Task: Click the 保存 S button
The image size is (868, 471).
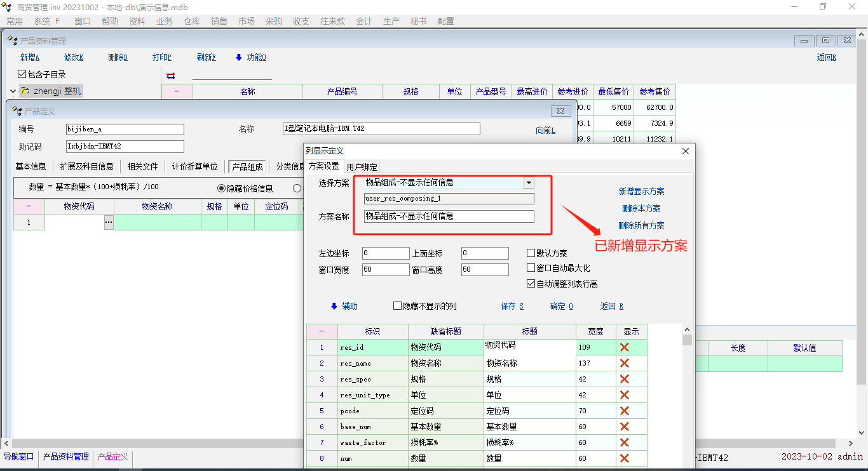Action: (512, 306)
